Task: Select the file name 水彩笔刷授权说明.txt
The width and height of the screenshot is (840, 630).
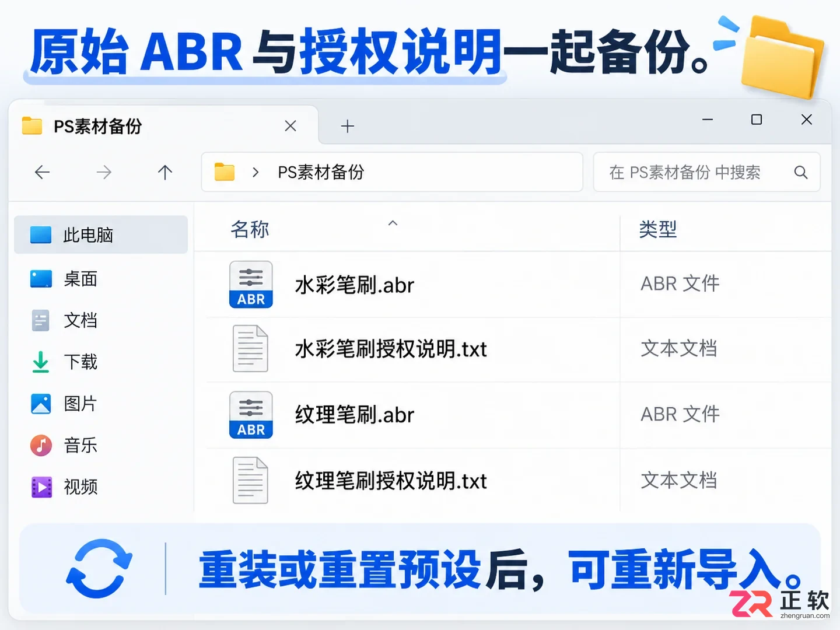Action: pos(391,349)
